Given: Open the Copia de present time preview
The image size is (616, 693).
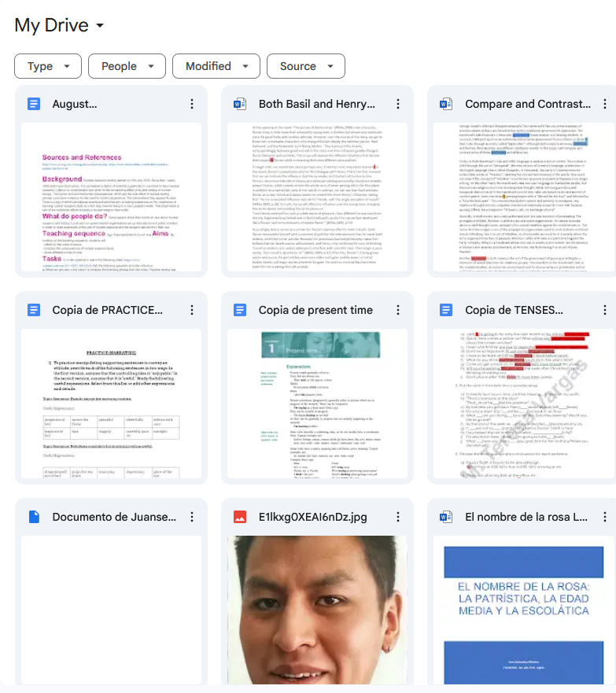Looking at the screenshot, I should 317,404.
